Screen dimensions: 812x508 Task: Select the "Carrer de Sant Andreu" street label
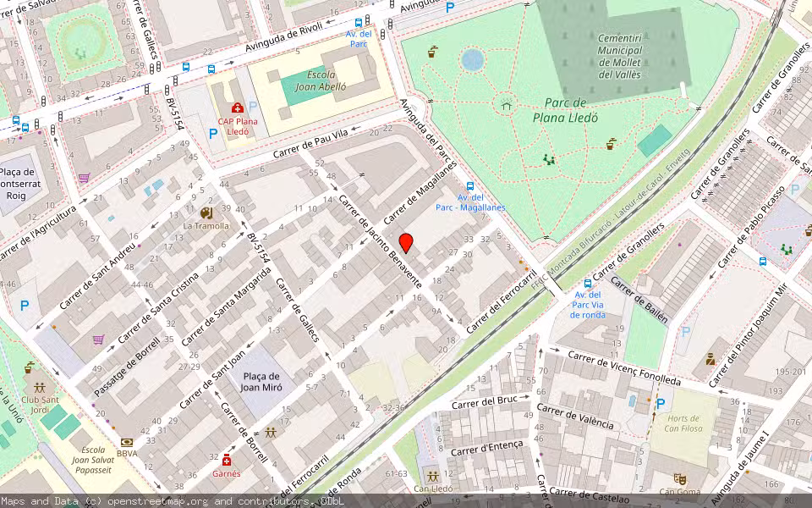pyautogui.click(x=98, y=276)
